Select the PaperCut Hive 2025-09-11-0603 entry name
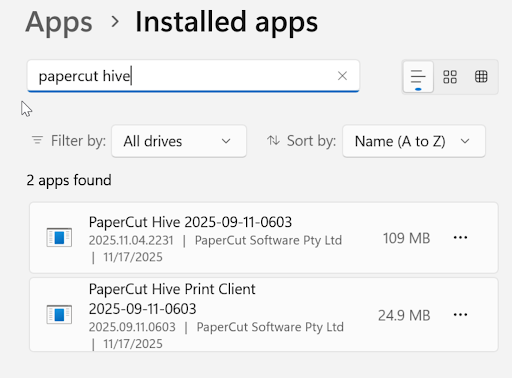The image size is (512, 378). 190,222
